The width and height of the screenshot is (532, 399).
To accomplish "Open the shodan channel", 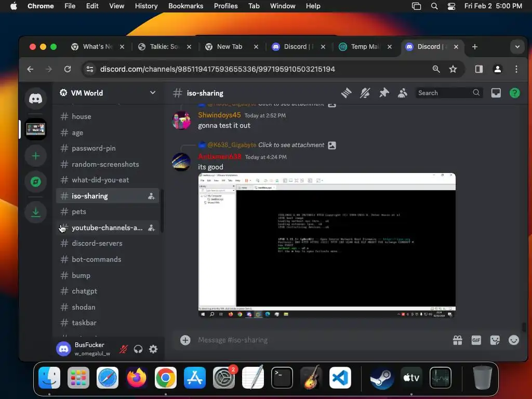I will [x=107, y=307].
